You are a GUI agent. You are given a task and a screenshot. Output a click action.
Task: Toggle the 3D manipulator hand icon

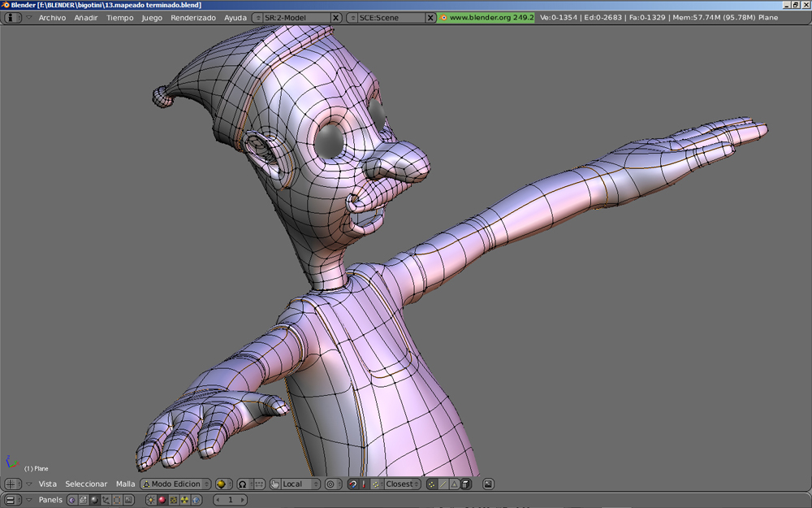point(275,484)
